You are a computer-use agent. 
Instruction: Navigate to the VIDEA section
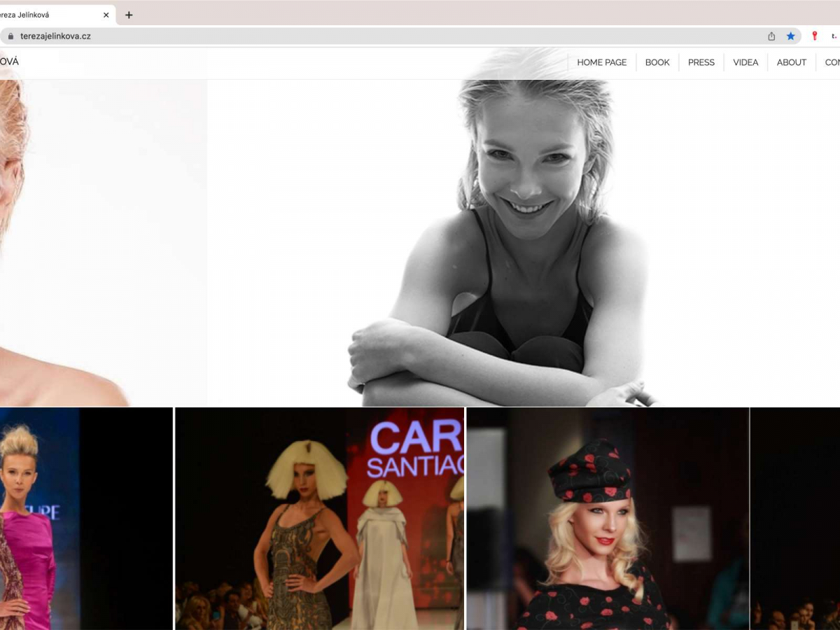click(745, 62)
